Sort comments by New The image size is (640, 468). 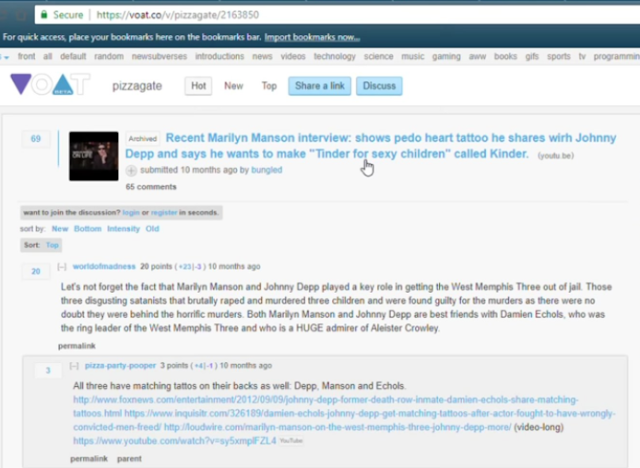pos(60,229)
